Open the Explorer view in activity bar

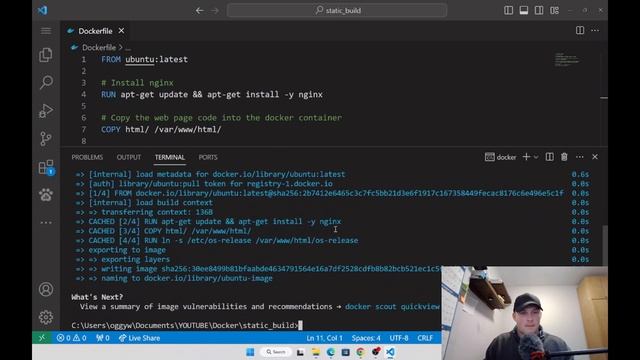46,55
